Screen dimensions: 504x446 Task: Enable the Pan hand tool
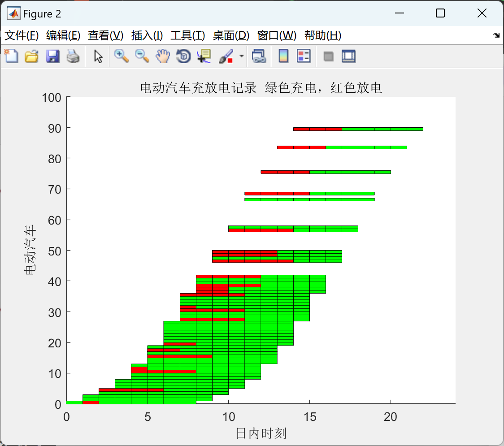(x=163, y=56)
